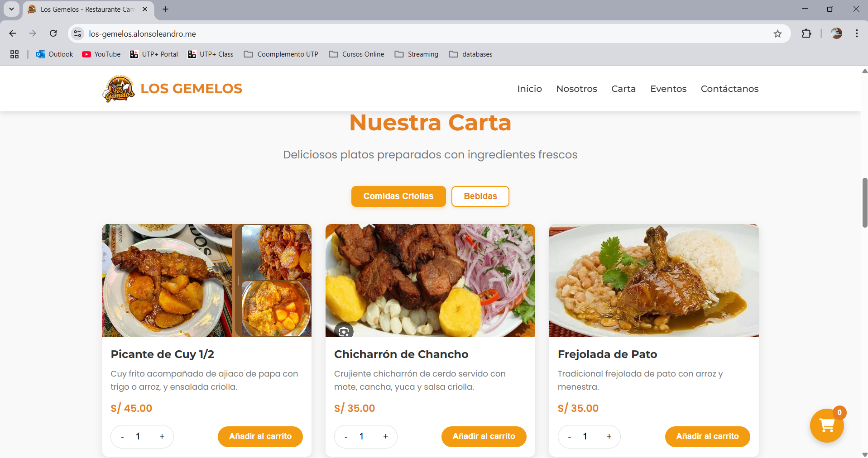This screenshot has height=458, width=868.
Task: Open the Chrome three-dot menu
Action: click(x=857, y=34)
